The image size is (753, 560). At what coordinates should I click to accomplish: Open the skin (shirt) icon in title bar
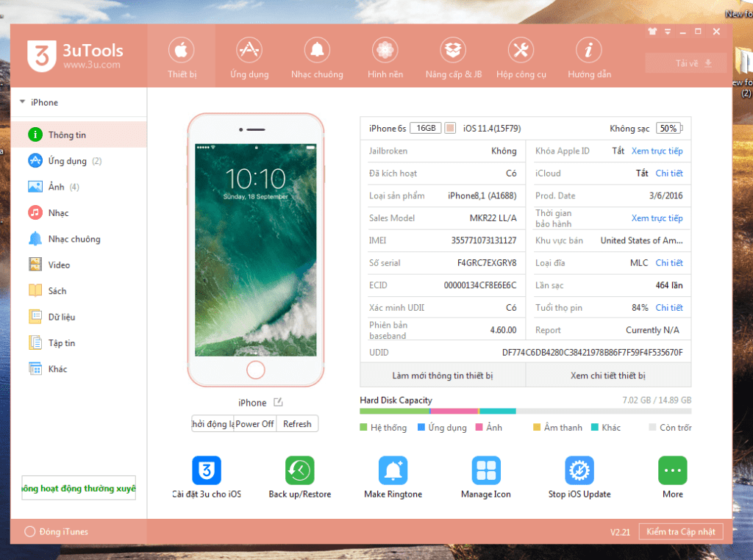pyautogui.click(x=652, y=31)
